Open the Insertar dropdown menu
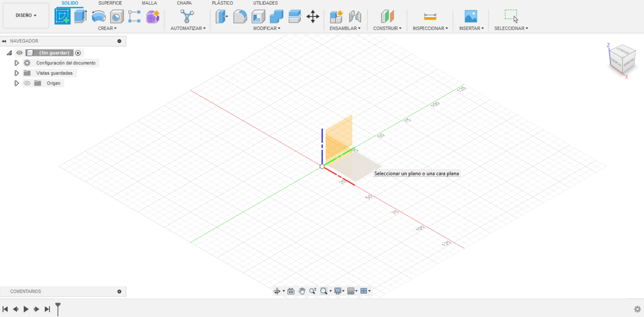Image resolution: width=644 pixels, height=317 pixels. (471, 28)
